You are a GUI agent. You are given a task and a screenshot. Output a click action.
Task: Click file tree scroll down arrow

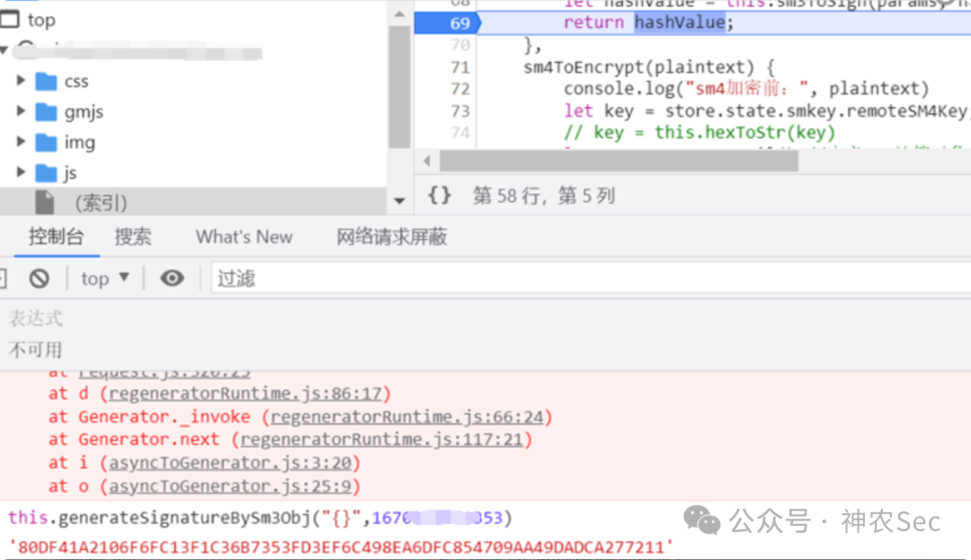(x=399, y=200)
